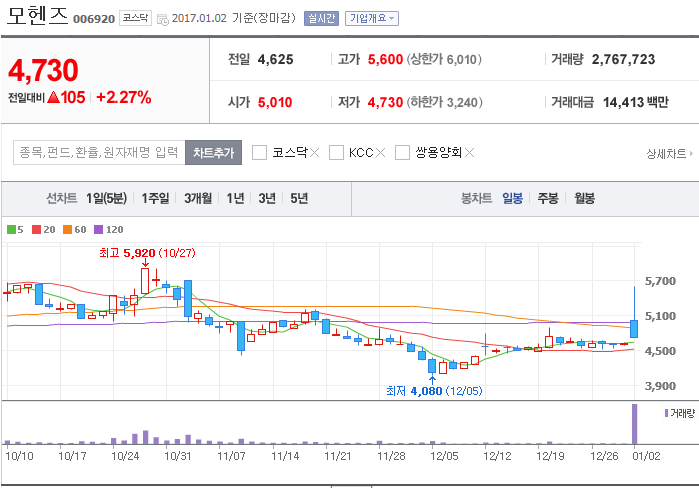Click the 01/02 volume spike bar
699x488 pixels.
(634, 424)
